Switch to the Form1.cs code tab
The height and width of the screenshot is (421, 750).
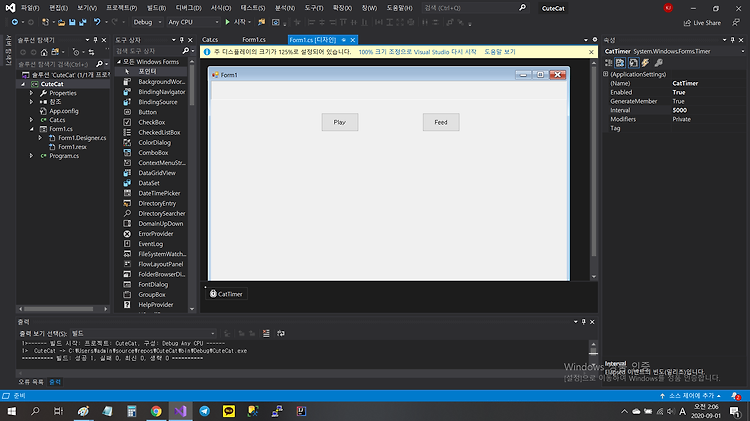(x=254, y=40)
